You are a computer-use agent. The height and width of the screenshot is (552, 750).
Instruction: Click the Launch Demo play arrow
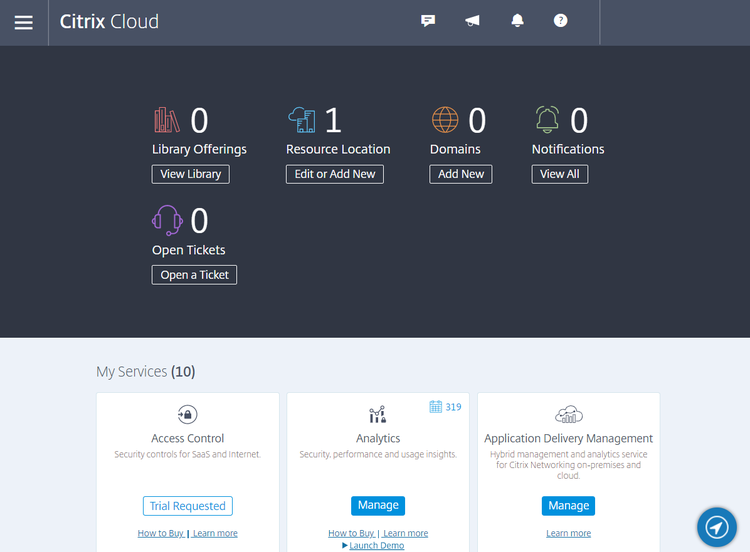pyautogui.click(x=345, y=545)
